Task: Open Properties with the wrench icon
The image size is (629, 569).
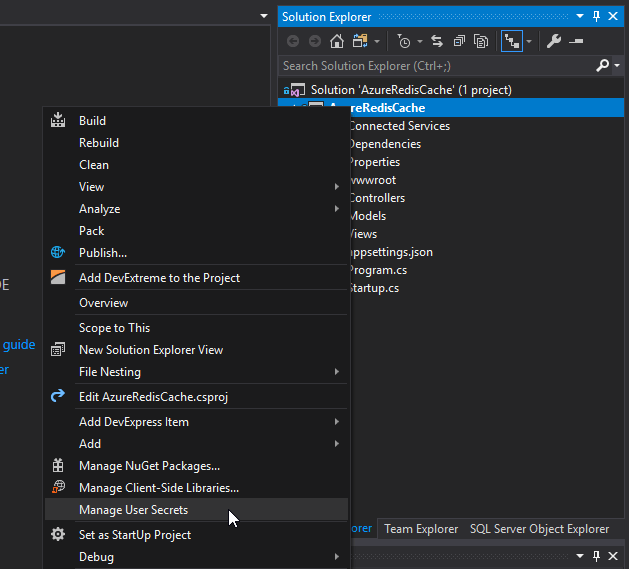Action: (554, 41)
